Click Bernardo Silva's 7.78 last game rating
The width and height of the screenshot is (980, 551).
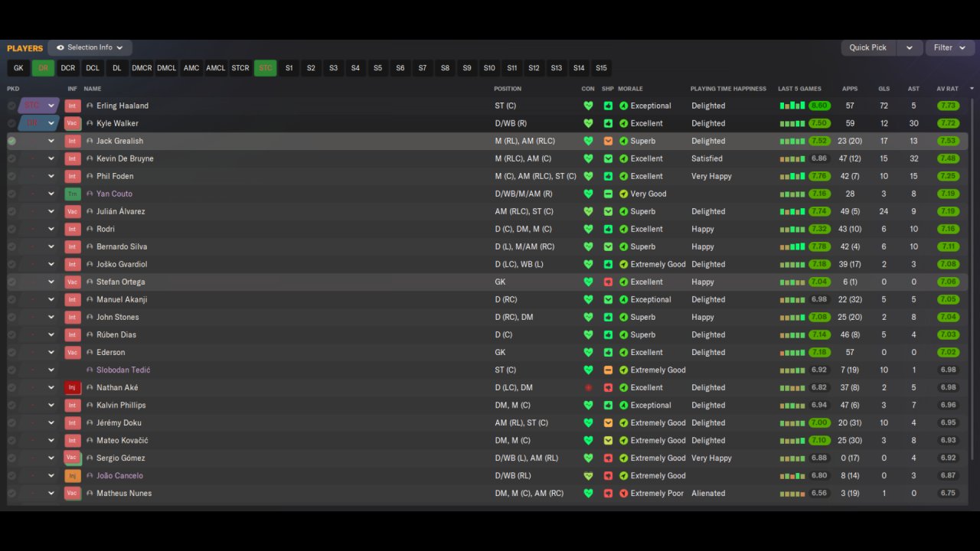818,246
